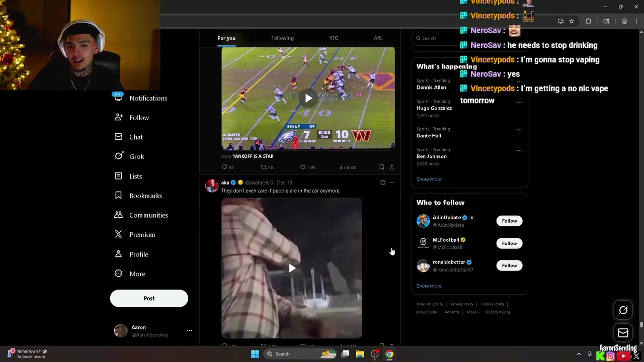Open Communities in the sidebar
This screenshot has height=362, width=644.
[x=141, y=215]
